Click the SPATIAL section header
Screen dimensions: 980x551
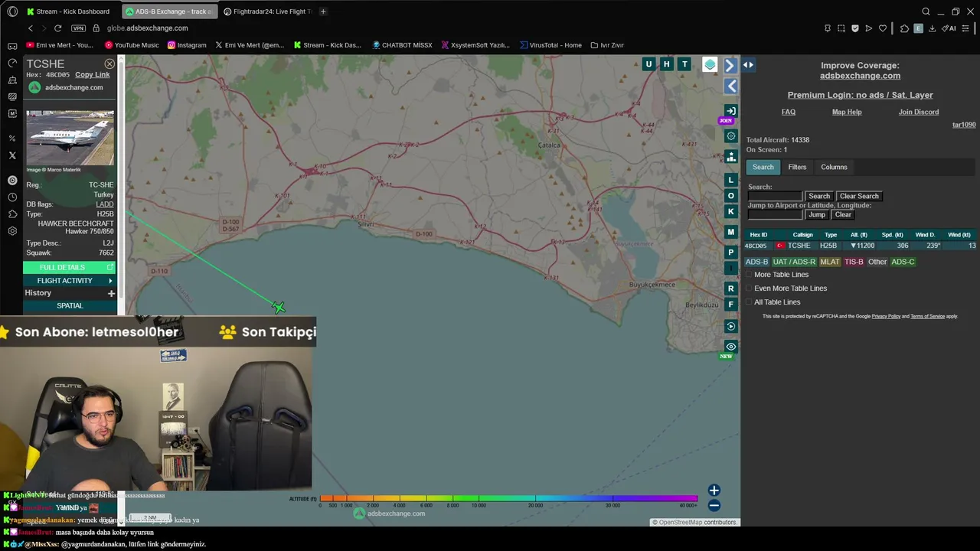(70, 306)
